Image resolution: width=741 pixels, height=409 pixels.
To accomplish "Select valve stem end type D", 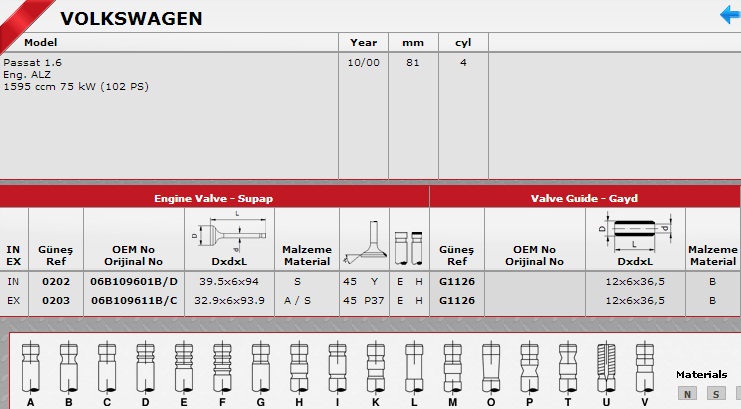I will 145,374.
